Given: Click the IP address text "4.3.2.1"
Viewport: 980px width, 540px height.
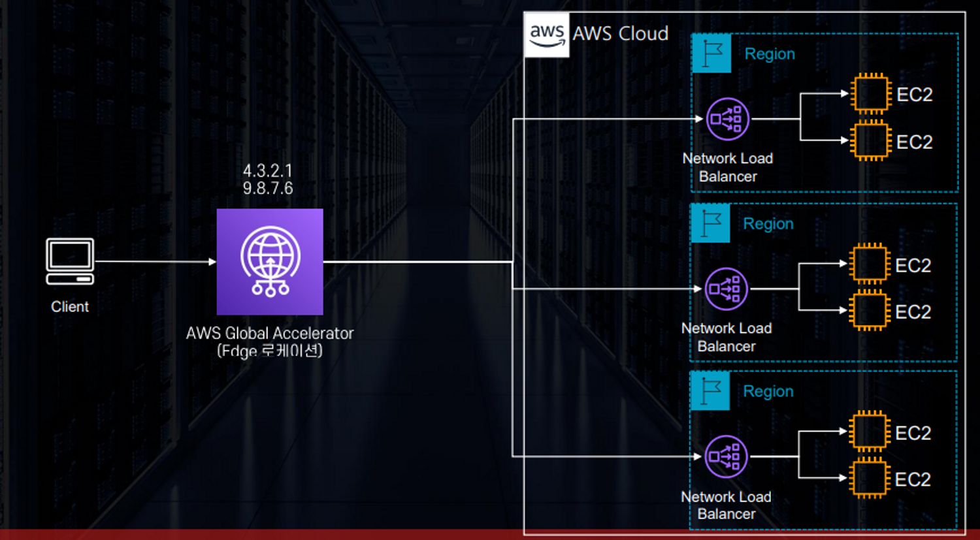Looking at the screenshot, I should pyautogui.click(x=268, y=170).
